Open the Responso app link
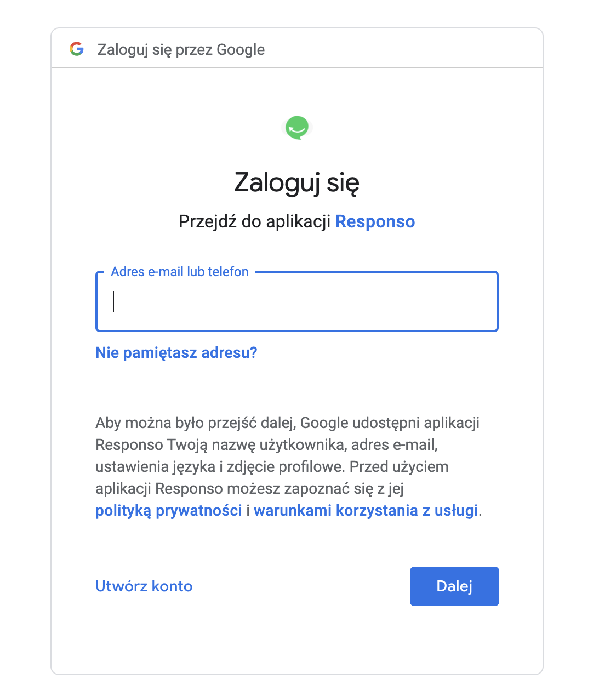The height and width of the screenshot is (696, 616). 375,221
